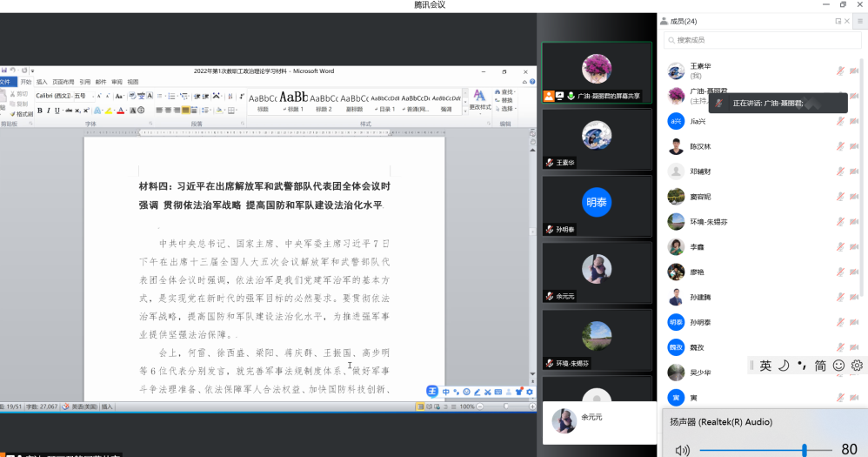Screen dimensions: 868x457
Task: Switch to 插入 ribbon tab
Action: 42,82
